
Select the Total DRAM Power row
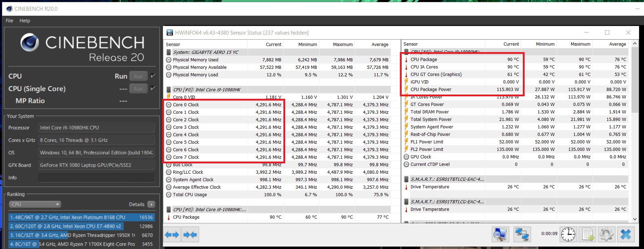point(515,112)
